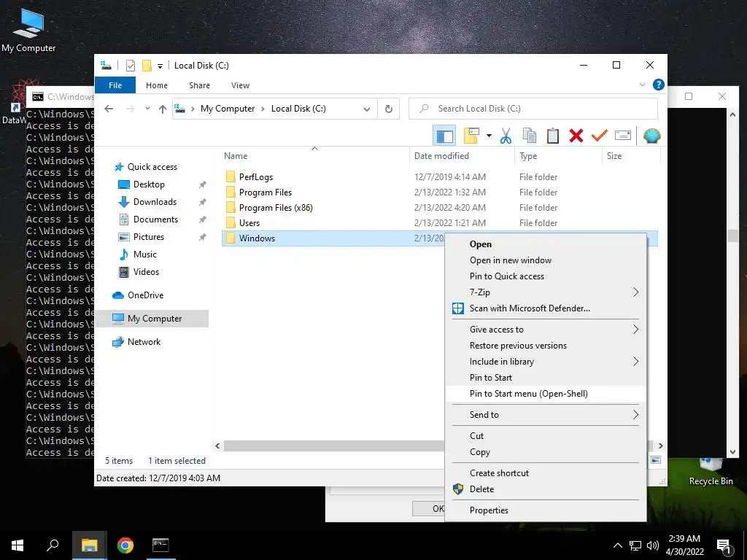The image size is (747, 560).
Task: Click the Email envelope toolbar icon
Action: pyautogui.click(x=623, y=136)
